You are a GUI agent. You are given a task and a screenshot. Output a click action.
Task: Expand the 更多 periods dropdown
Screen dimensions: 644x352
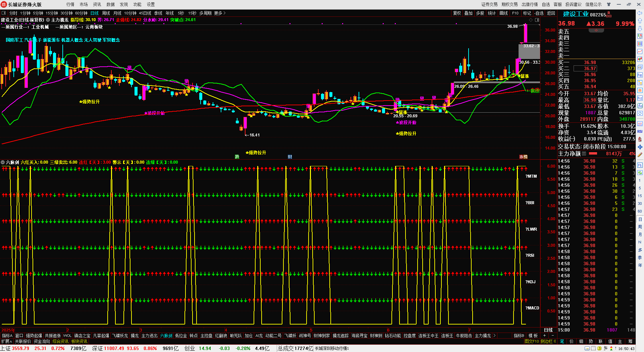point(220,13)
